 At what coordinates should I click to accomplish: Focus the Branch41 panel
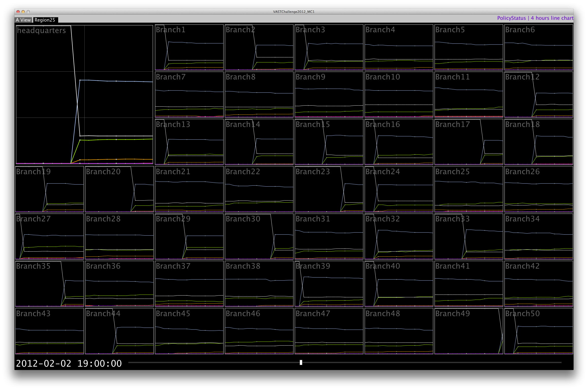point(469,284)
